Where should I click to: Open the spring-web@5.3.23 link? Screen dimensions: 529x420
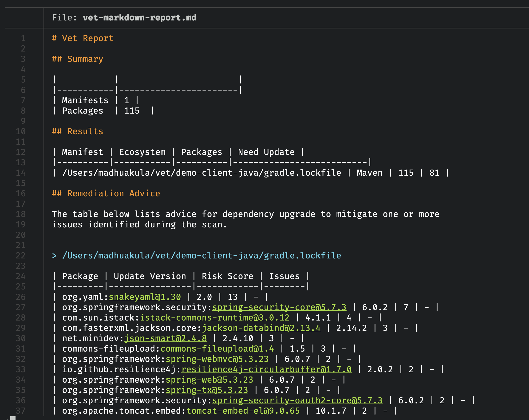tap(209, 380)
